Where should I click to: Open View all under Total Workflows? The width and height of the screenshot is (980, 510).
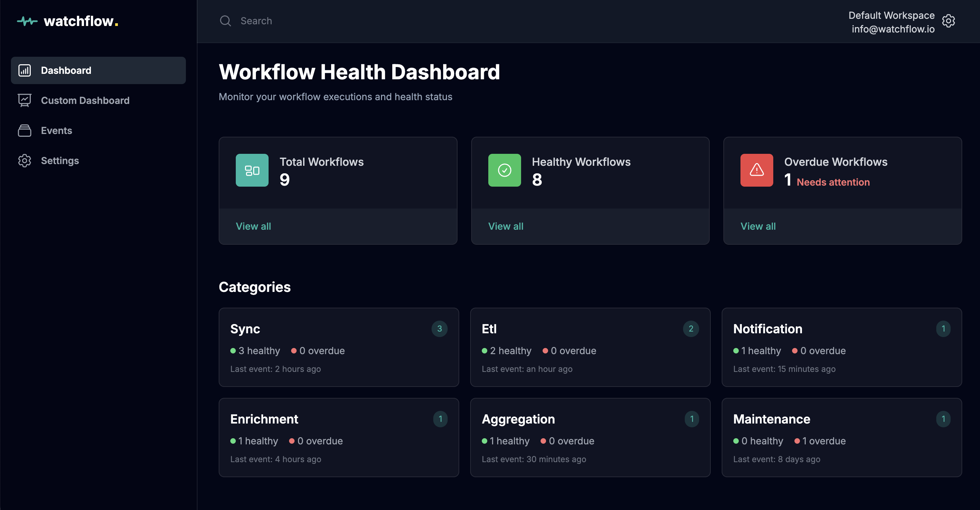pyautogui.click(x=253, y=226)
